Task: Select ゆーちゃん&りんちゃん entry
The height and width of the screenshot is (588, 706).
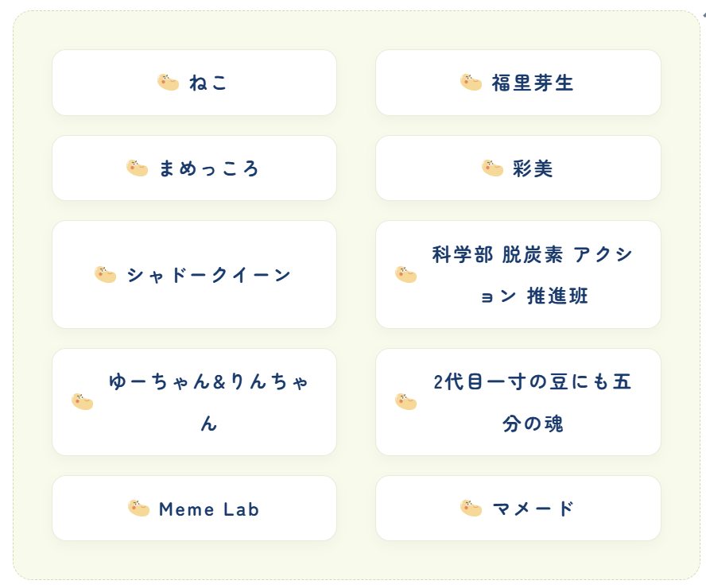Action: 195,402
